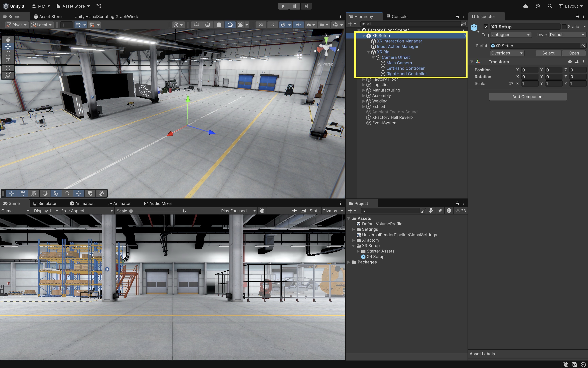Open the Local dropdown
The width and height of the screenshot is (588, 368).
pos(41,25)
